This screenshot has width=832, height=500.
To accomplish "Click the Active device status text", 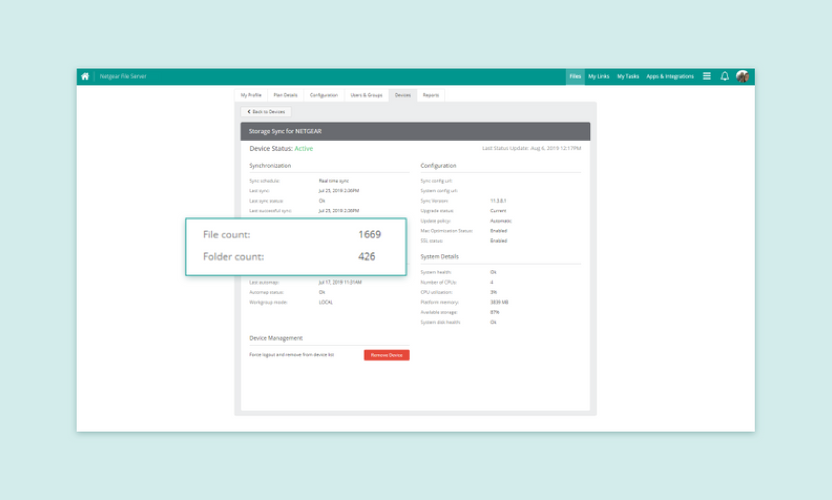I will tap(303, 148).
